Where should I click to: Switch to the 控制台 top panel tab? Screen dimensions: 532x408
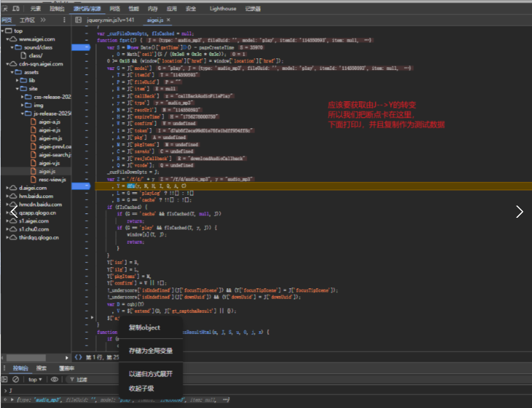[57, 8]
